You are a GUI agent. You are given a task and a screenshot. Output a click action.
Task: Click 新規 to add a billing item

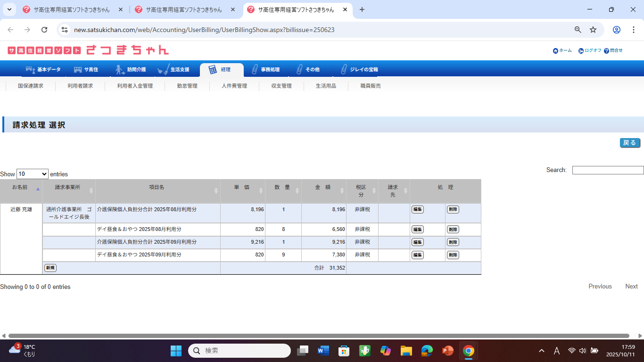point(50,268)
